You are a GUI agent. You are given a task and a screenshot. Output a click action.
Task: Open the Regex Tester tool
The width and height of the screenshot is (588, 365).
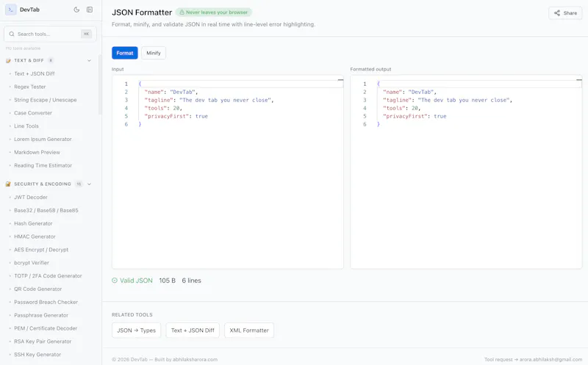[x=29, y=87]
